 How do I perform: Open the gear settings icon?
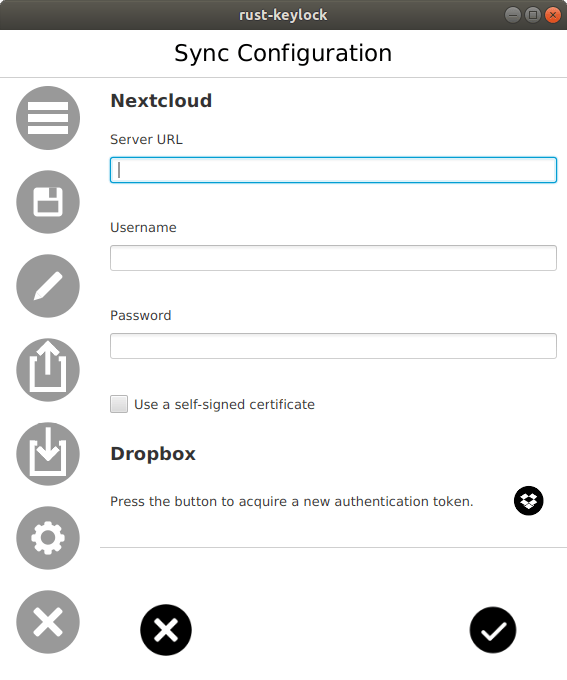point(48,538)
